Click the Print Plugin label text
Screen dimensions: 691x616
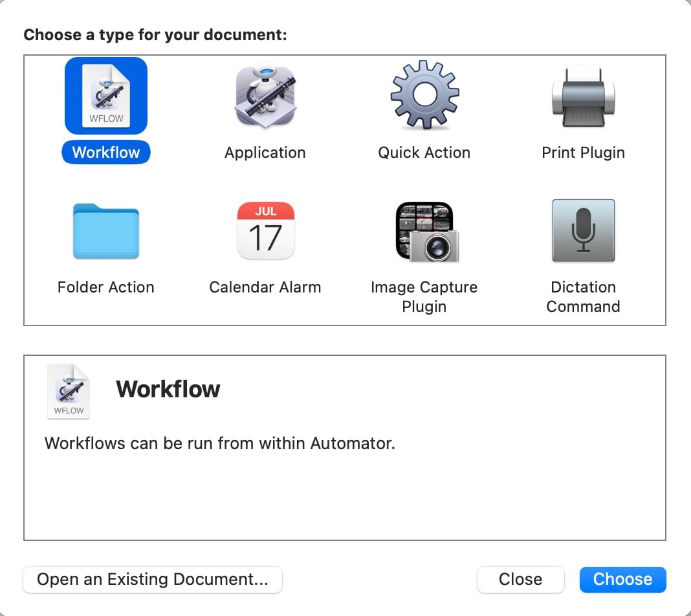(x=583, y=153)
